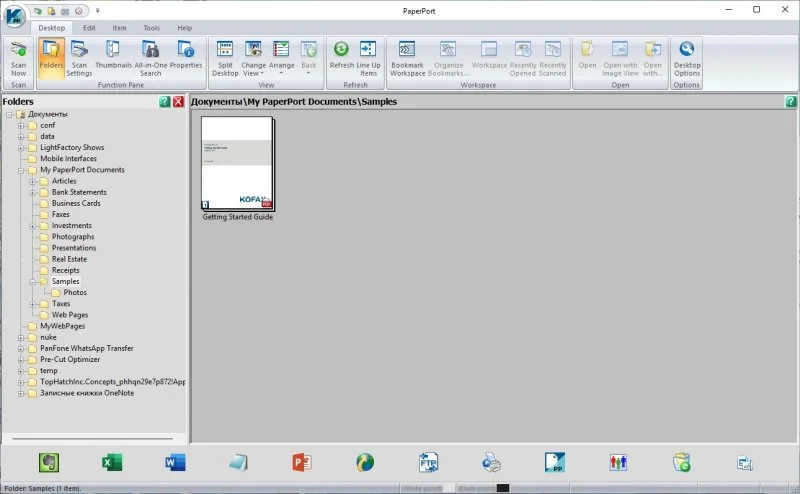Screen dimensions: 800x494
Task: Click the printer icon in Send To bar
Action: click(x=491, y=463)
